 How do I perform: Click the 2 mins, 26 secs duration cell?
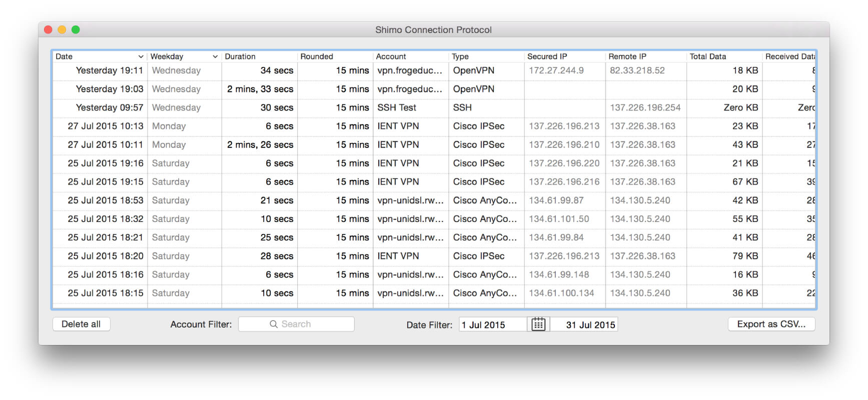[260, 144]
